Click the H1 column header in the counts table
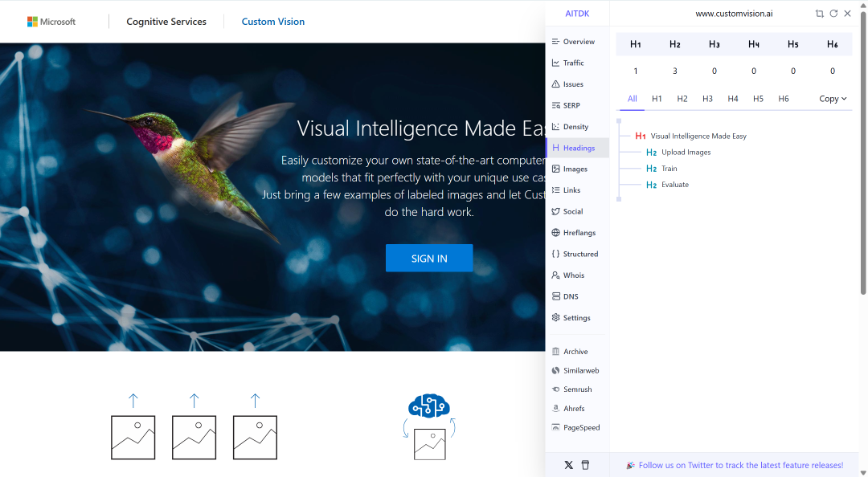Viewport: 868px width, 477px height. point(636,44)
